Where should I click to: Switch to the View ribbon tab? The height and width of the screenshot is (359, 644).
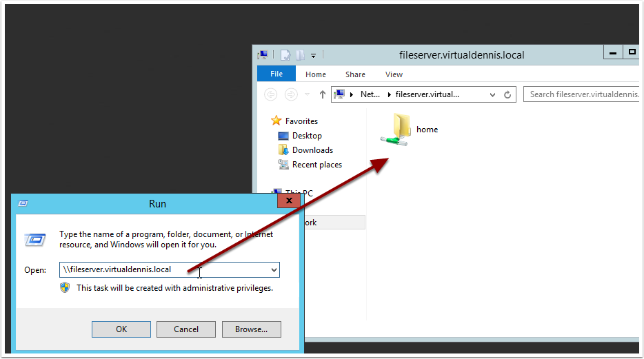(394, 74)
